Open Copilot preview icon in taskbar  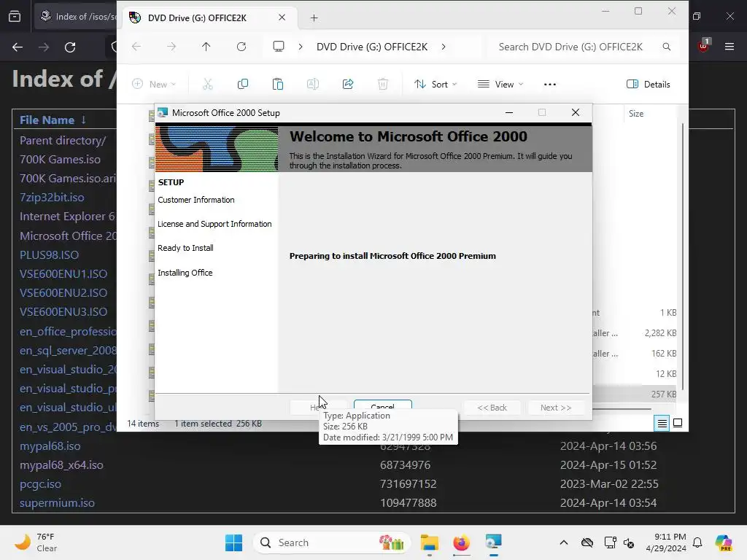click(724, 542)
